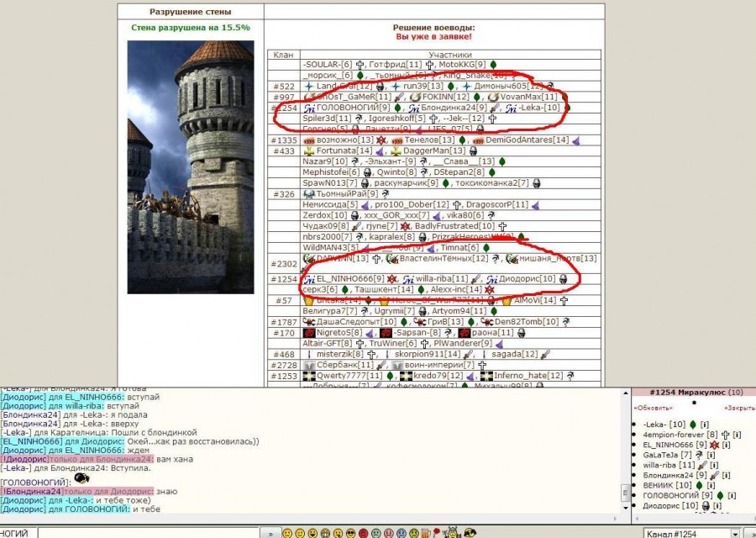Click the scorpion clan badge before ДашаСледопыт[10]
This screenshot has width=756, height=538.
tap(308, 321)
